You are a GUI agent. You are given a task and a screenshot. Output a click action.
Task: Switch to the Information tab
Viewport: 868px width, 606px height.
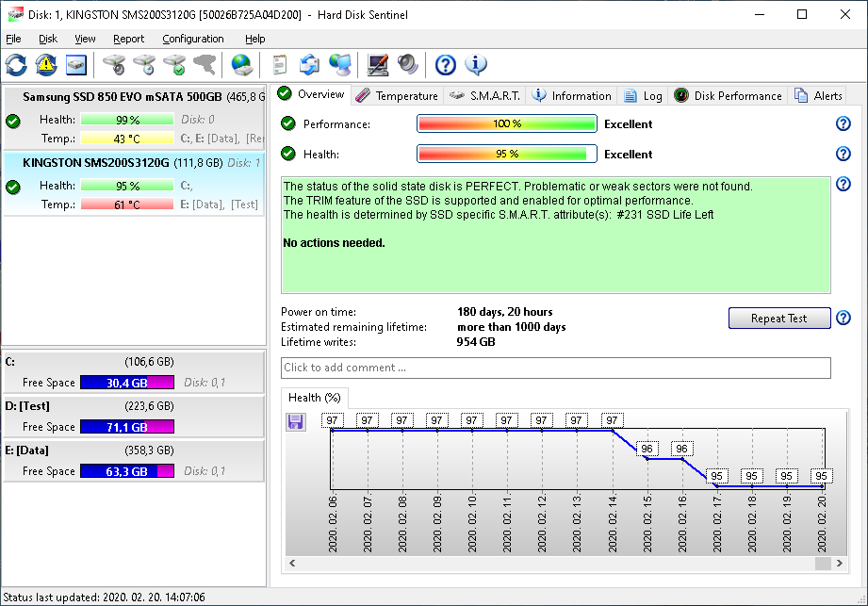tap(571, 96)
